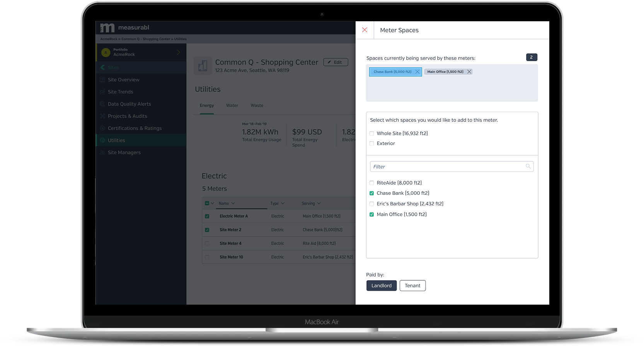Select the Site Meter 10 name

pos(231,257)
